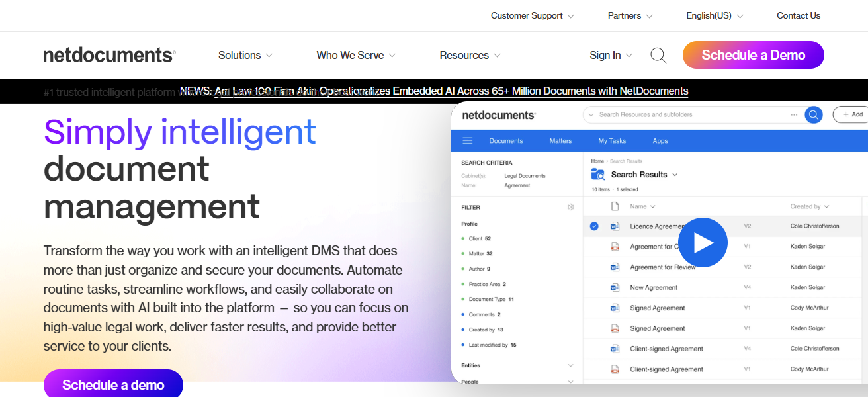Click the Word icon of Agreement for Review
This screenshot has width=868, height=397.
pyautogui.click(x=615, y=267)
